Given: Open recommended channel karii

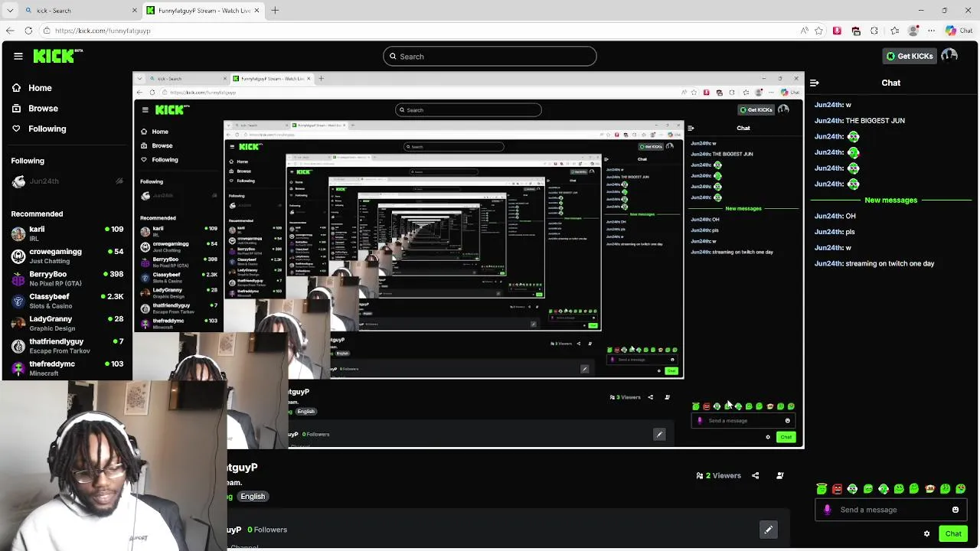Looking at the screenshot, I should point(67,233).
